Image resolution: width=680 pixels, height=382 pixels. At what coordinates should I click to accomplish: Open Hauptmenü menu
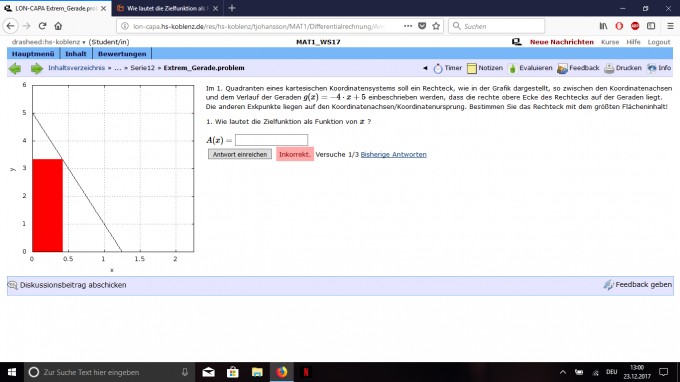pyautogui.click(x=33, y=54)
